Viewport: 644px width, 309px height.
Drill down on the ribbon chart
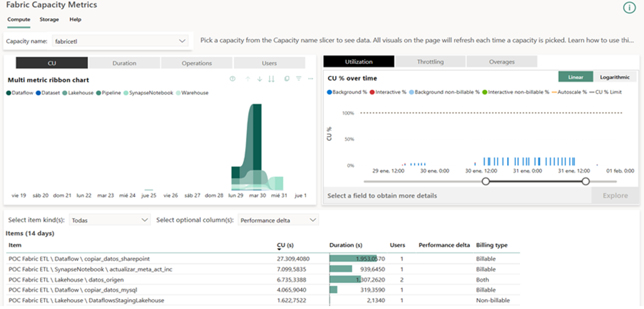pos(259,79)
